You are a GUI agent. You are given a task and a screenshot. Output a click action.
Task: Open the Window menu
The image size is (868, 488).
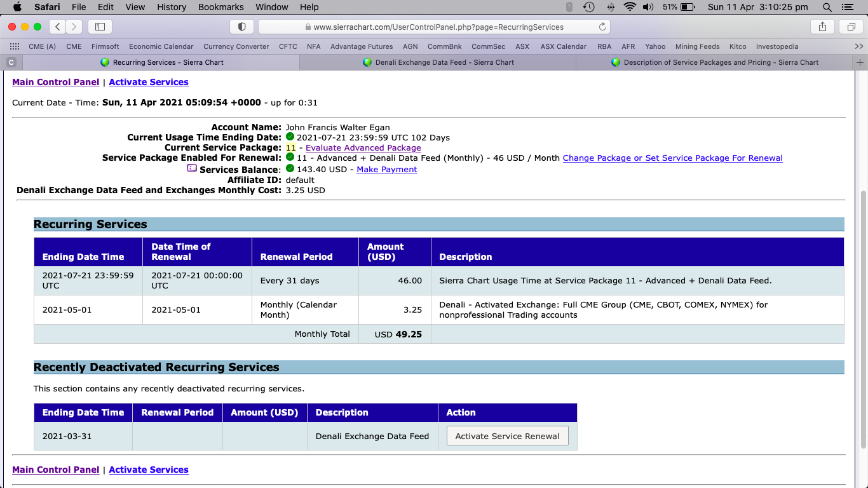click(272, 7)
